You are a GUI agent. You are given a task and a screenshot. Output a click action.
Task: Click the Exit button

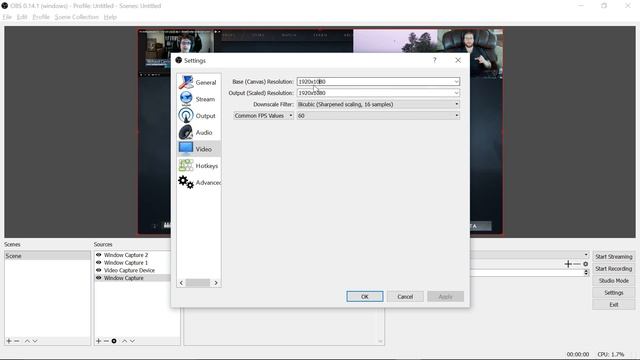coord(613,305)
